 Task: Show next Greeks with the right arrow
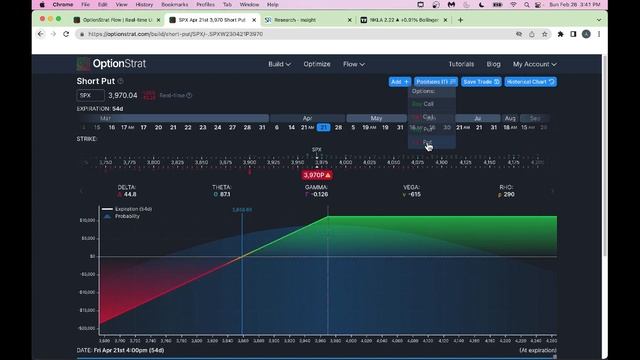tap(552, 191)
